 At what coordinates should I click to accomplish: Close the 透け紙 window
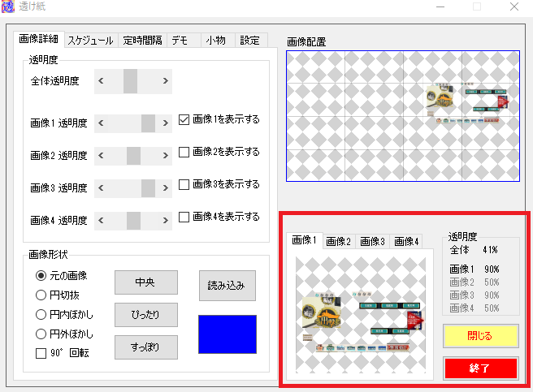coord(514,6)
